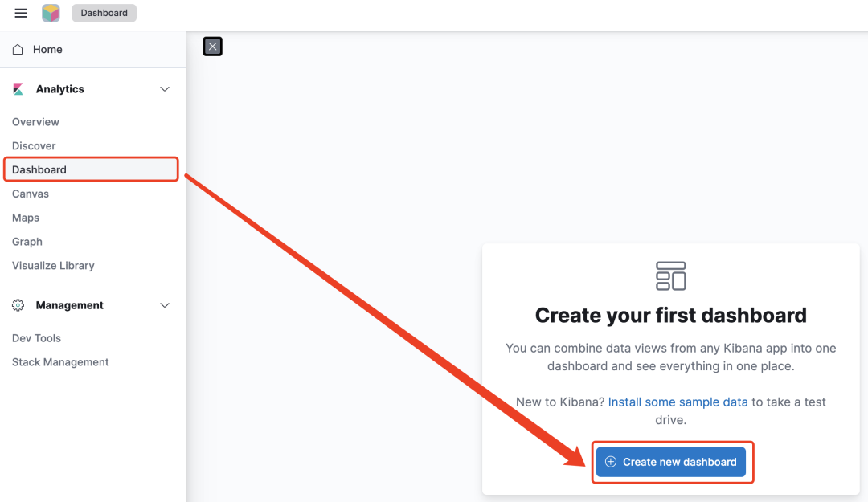Close the side navigation with X button
Image resolution: width=868 pixels, height=502 pixels.
point(212,47)
